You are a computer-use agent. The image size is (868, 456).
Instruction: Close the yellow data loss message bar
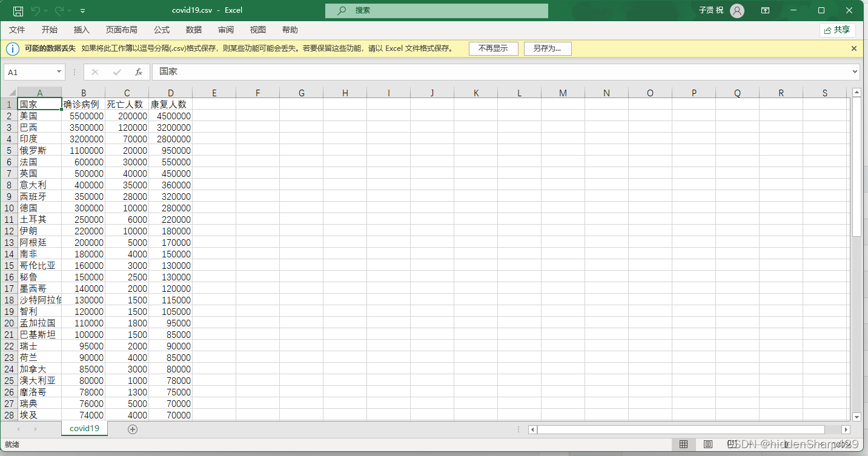(854, 48)
